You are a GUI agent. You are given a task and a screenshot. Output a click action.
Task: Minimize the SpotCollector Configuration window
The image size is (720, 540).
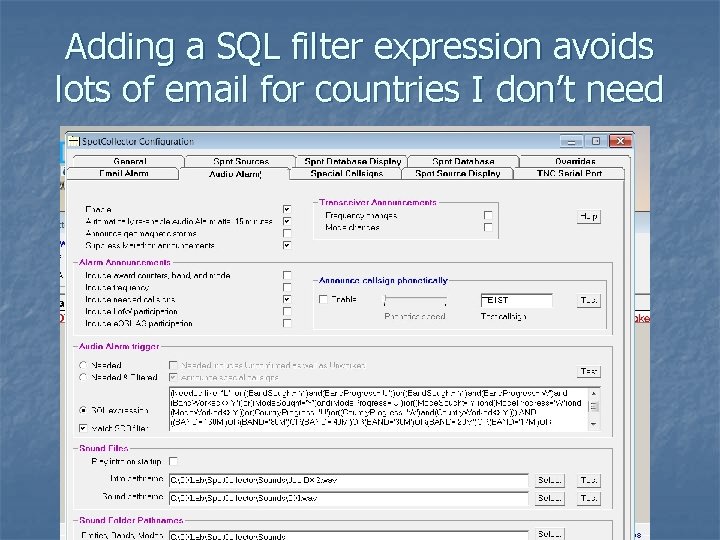tap(571, 141)
